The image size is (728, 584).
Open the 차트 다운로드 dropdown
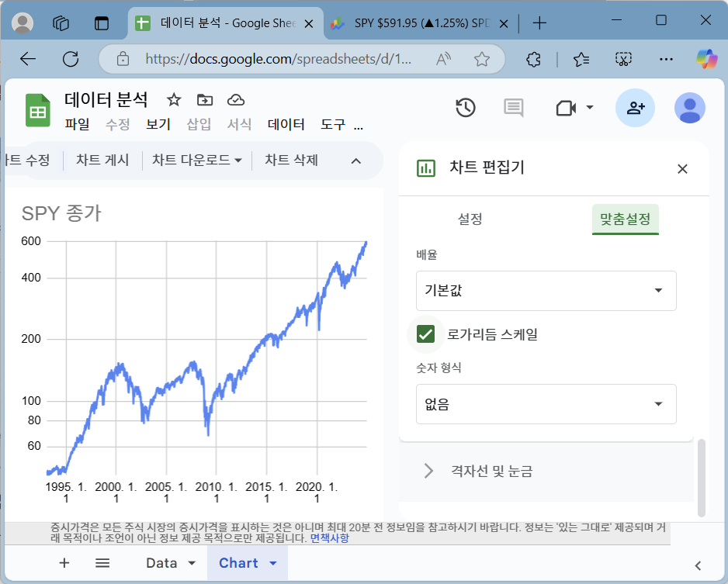[197, 160]
